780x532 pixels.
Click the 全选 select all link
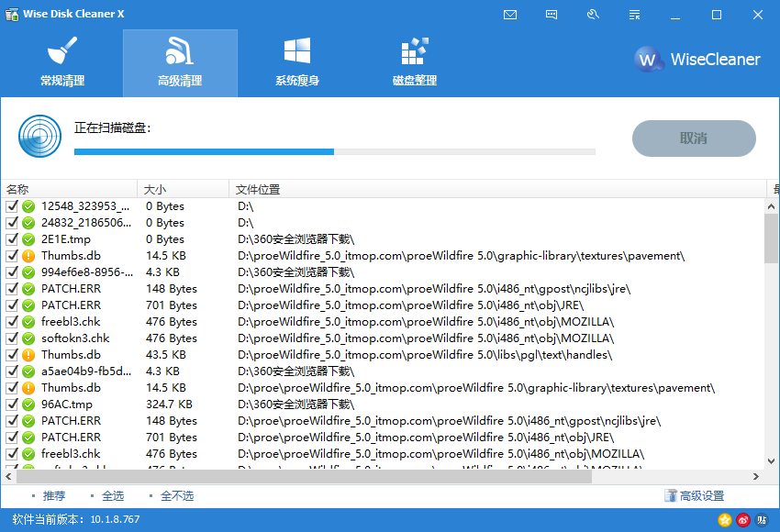113,495
